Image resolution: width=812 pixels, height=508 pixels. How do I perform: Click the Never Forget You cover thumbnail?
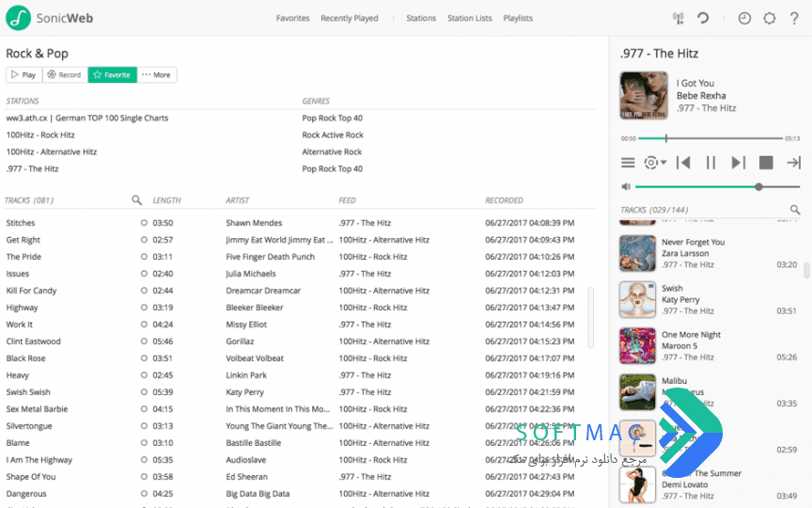click(x=637, y=253)
